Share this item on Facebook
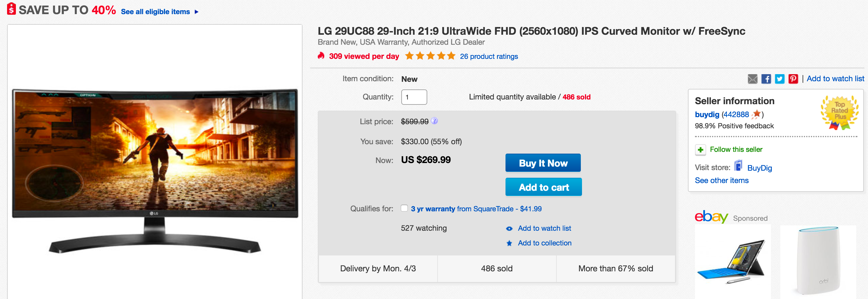The image size is (868, 299). tap(766, 79)
